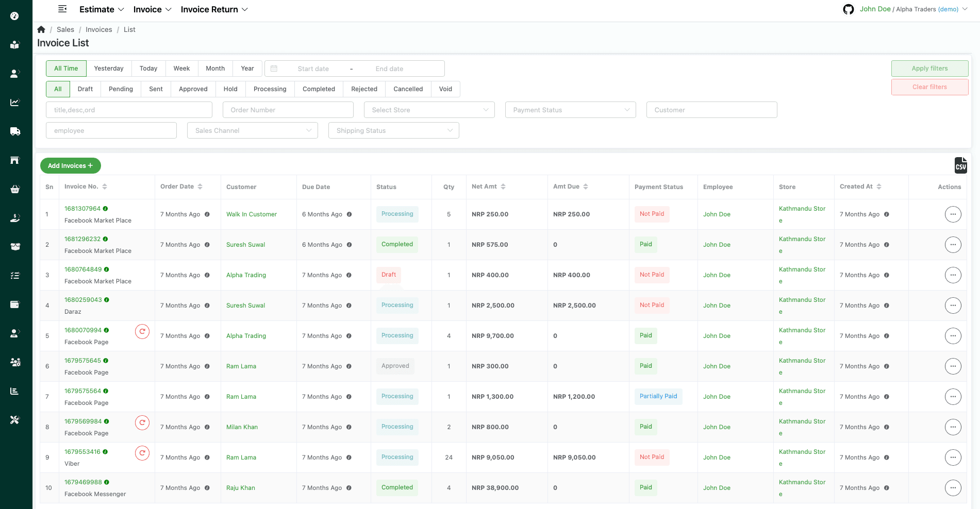Select the Draft status filter
The width and height of the screenshot is (980, 509).
(x=85, y=89)
